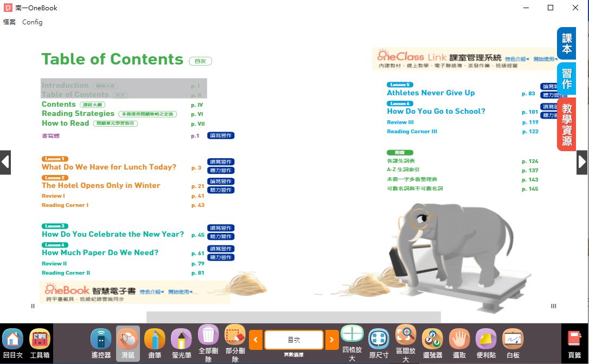
Task: Open Lesson 1 What Do We Have for Lunch Today?
Action: (x=109, y=167)
